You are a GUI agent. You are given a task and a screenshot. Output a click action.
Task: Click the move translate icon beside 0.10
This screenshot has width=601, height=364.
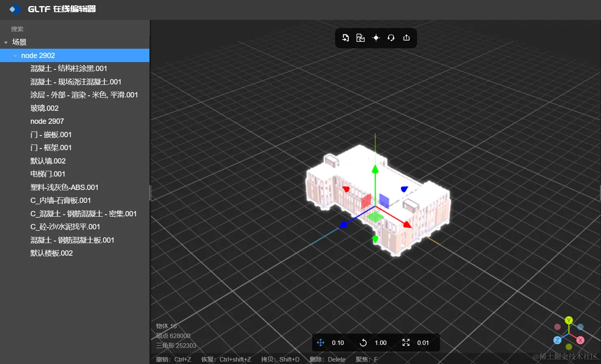pos(320,342)
